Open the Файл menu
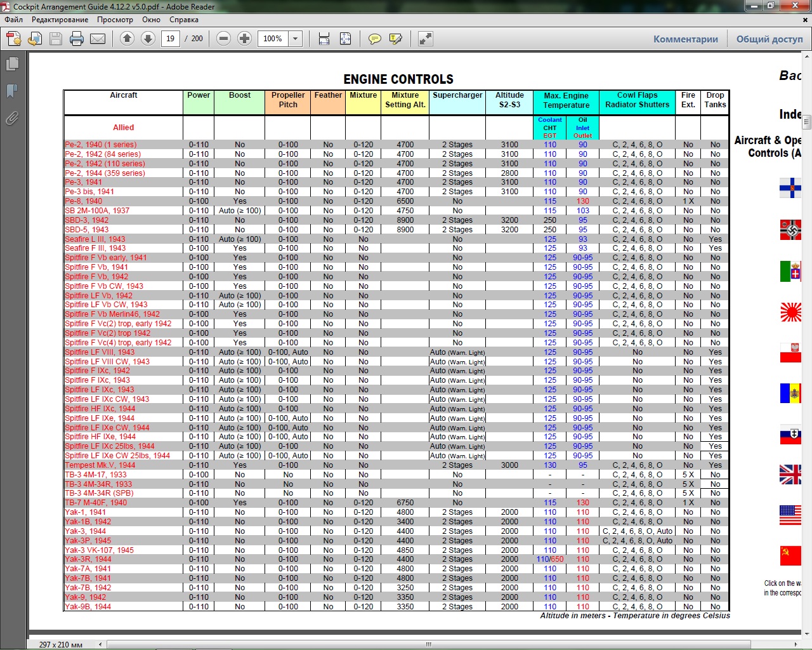The height and width of the screenshot is (650, 812). click(x=13, y=20)
